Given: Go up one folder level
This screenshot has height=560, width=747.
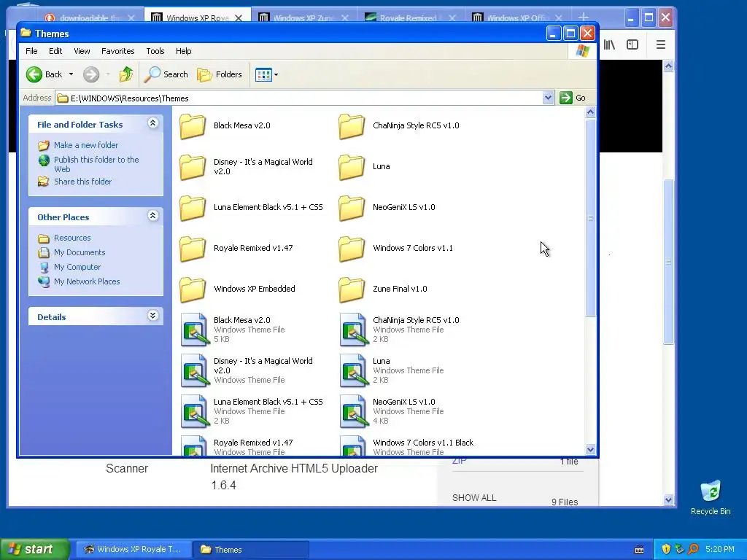Looking at the screenshot, I should [x=125, y=74].
